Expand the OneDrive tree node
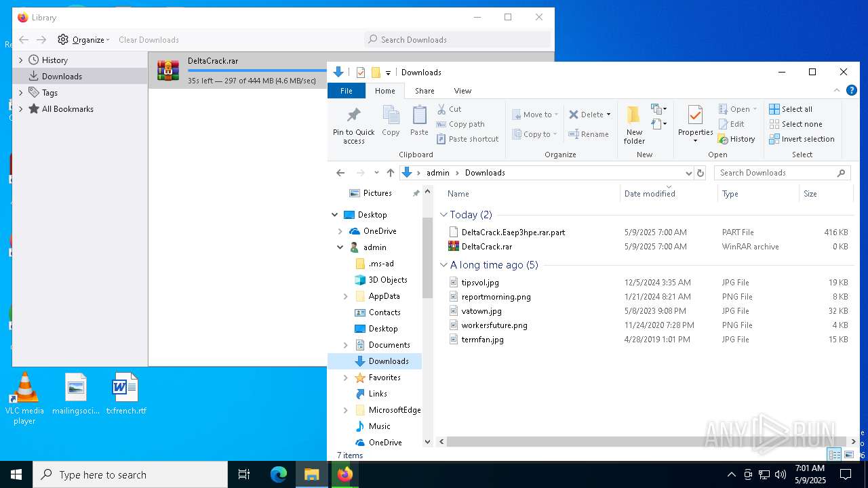Image resolution: width=868 pixels, height=488 pixels. (x=340, y=231)
